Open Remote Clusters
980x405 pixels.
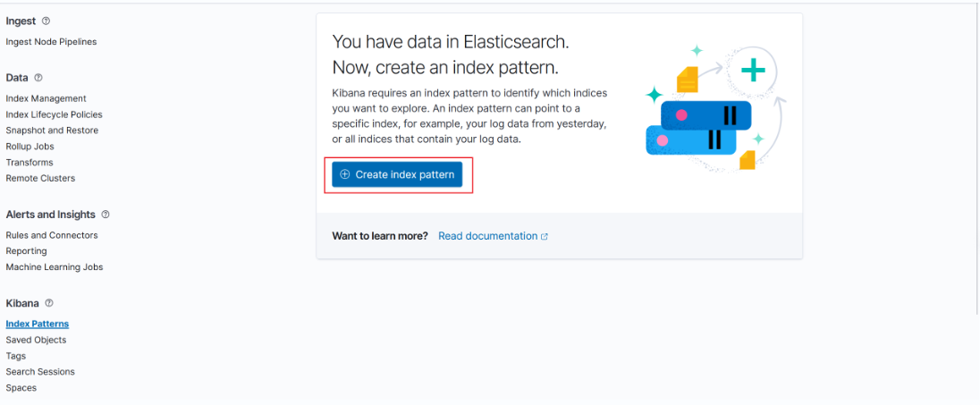click(x=40, y=178)
